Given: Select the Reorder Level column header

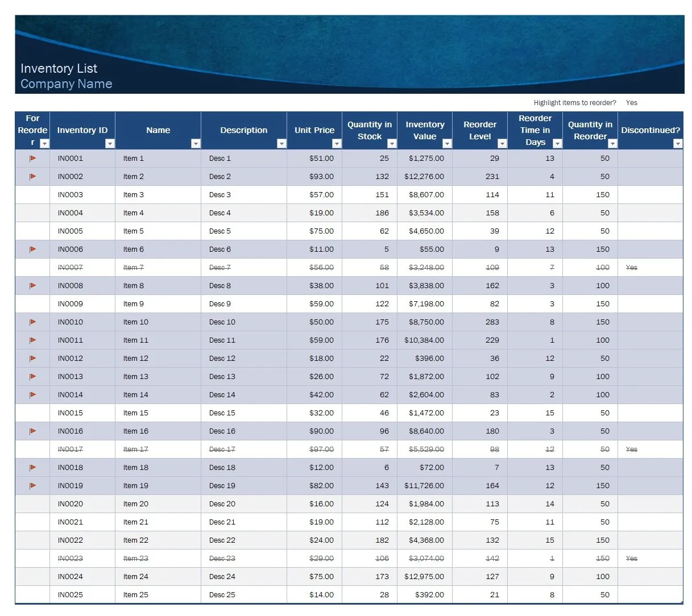Looking at the screenshot, I should click(x=480, y=130).
